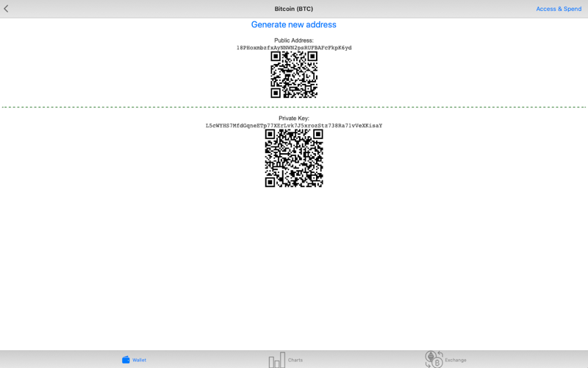Click the Wallet icon in bottom bar

[x=126, y=360]
